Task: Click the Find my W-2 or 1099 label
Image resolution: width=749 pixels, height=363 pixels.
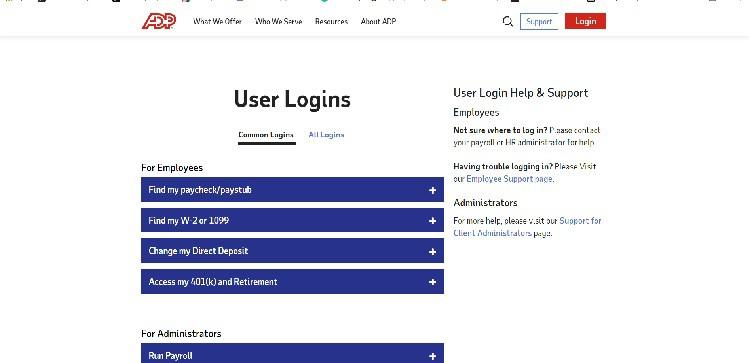Action: tap(188, 221)
